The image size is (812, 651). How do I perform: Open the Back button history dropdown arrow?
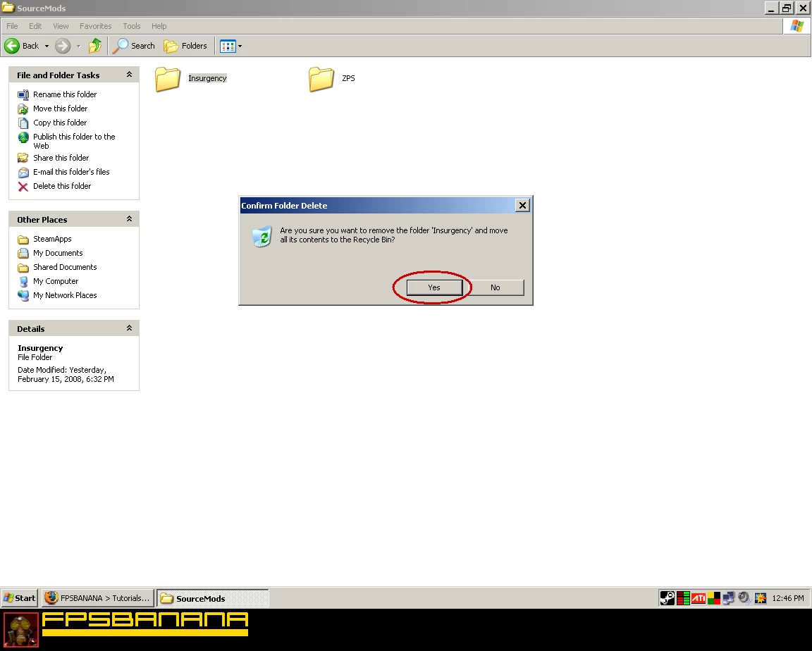pyautogui.click(x=47, y=46)
